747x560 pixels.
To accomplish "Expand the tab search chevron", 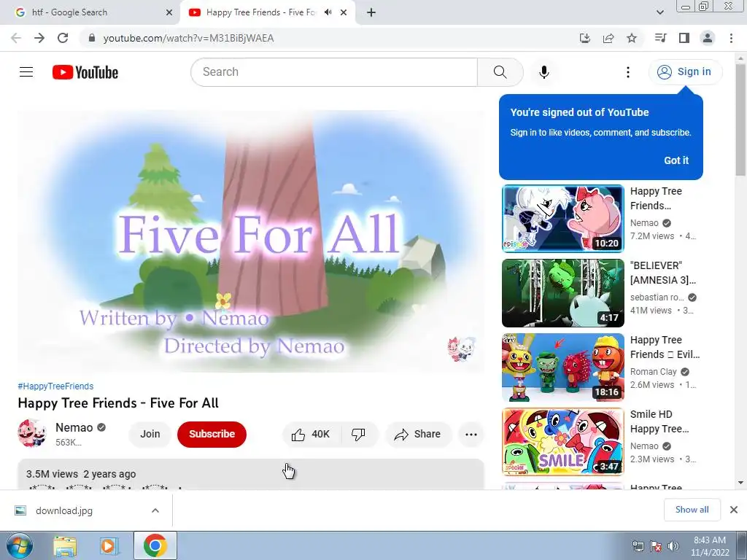I will coord(660,12).
